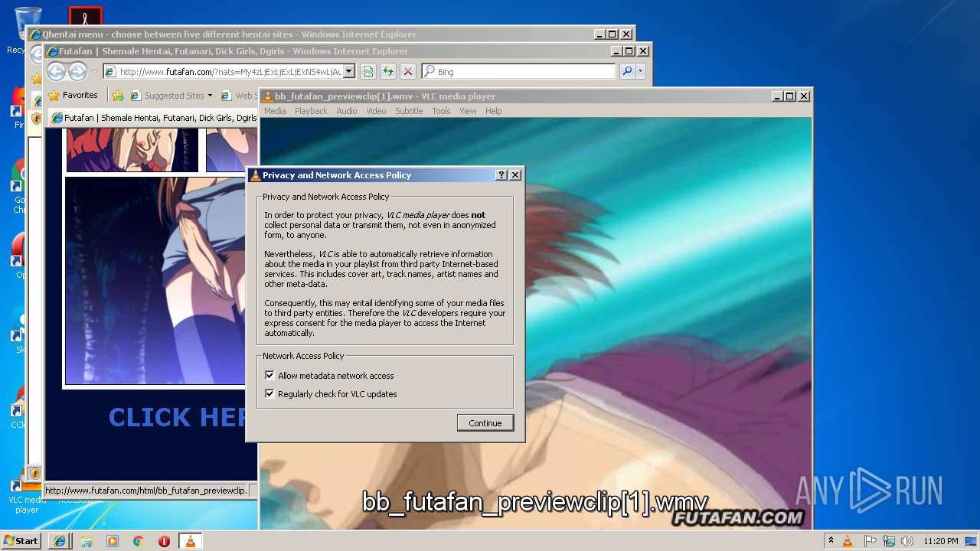Open search provider dropdown arrow
Screen dimensions: 980x551
(x=641, y=72)
